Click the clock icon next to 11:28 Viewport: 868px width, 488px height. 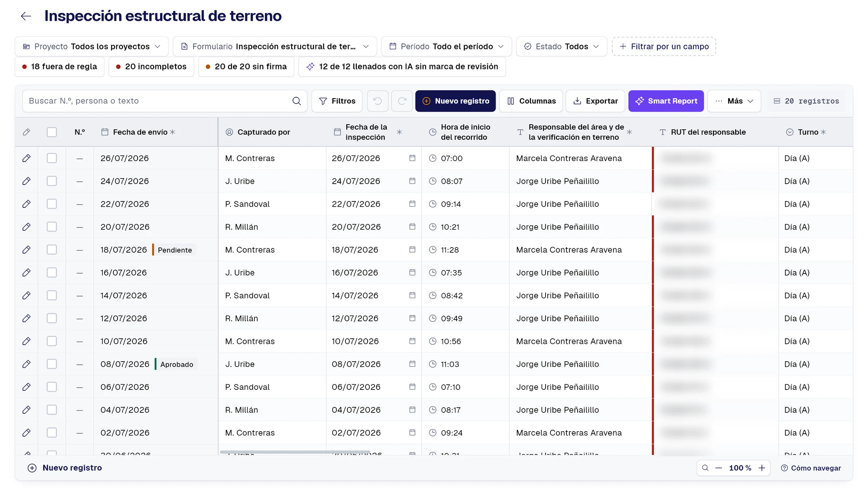433,250
